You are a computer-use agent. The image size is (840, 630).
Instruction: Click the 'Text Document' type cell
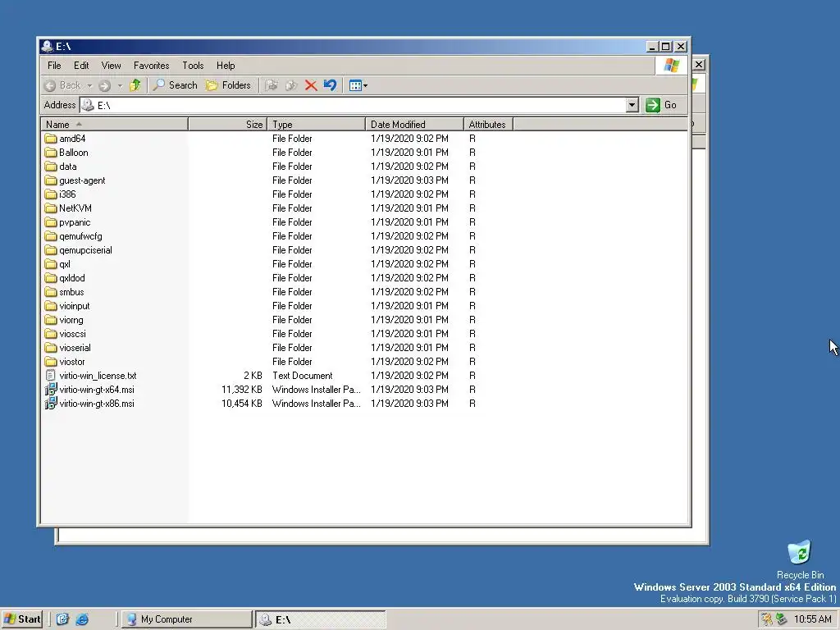click(302, 376)
